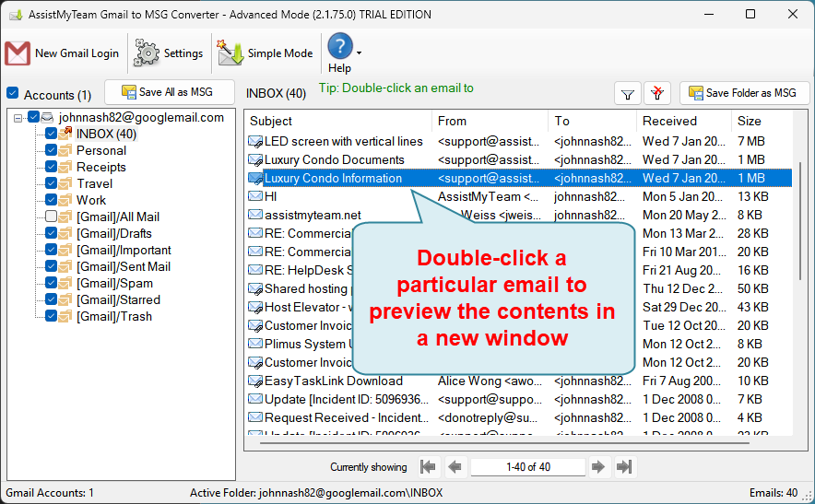Click Save All as MSG button
815x504 pixels.
point(170,92)
